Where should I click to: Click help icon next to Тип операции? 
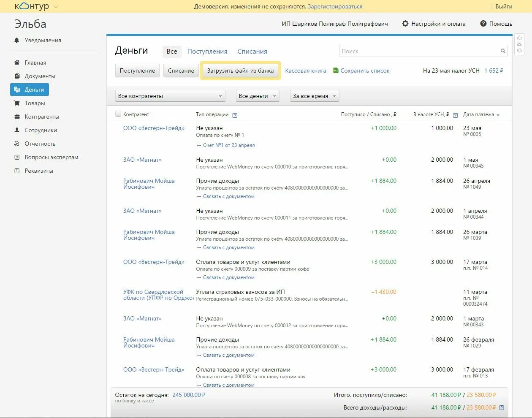tap(235, 115)
